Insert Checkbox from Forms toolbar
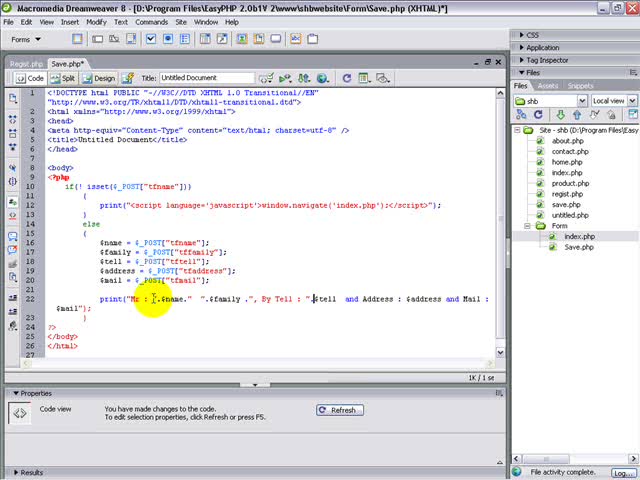This screenshot has width=640, height=480. click(151, 40)
